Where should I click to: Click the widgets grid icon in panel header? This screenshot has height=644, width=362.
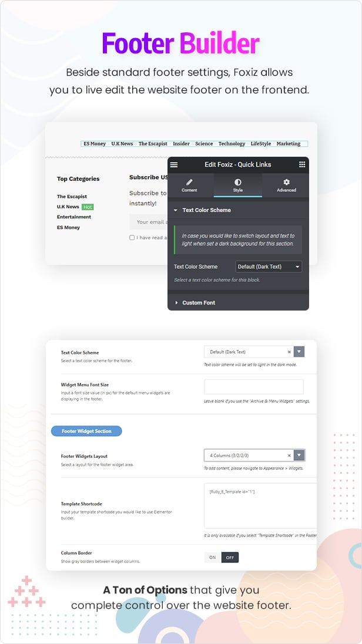click(x=302, y=165)
